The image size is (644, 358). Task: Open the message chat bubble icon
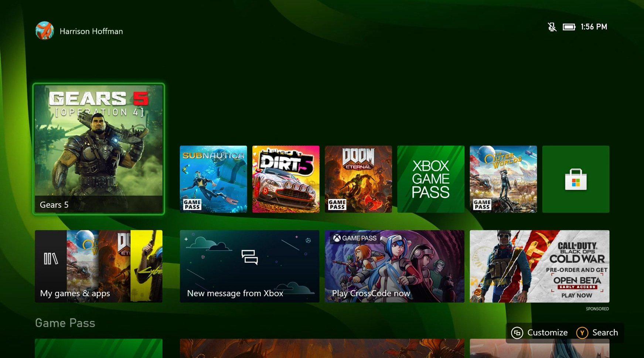[x=249, y=257]
